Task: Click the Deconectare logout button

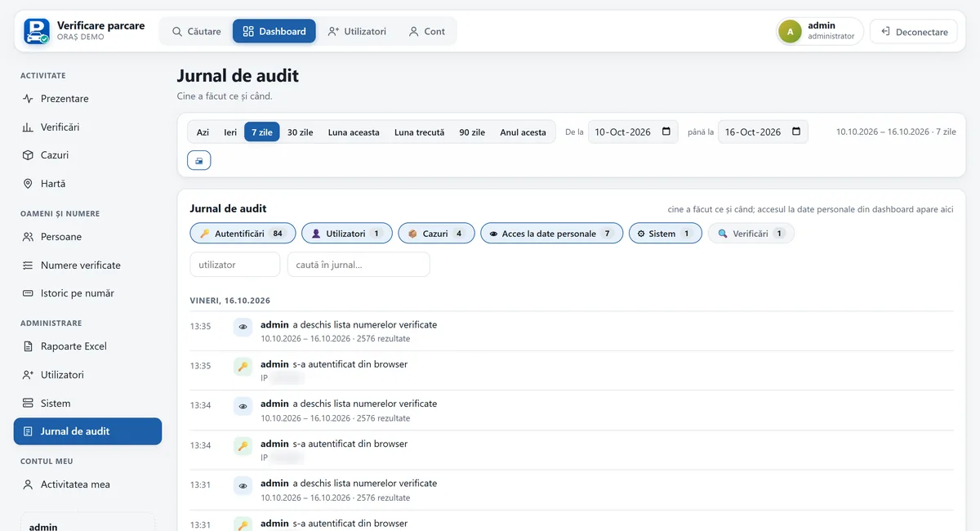Action: [913, 32]
